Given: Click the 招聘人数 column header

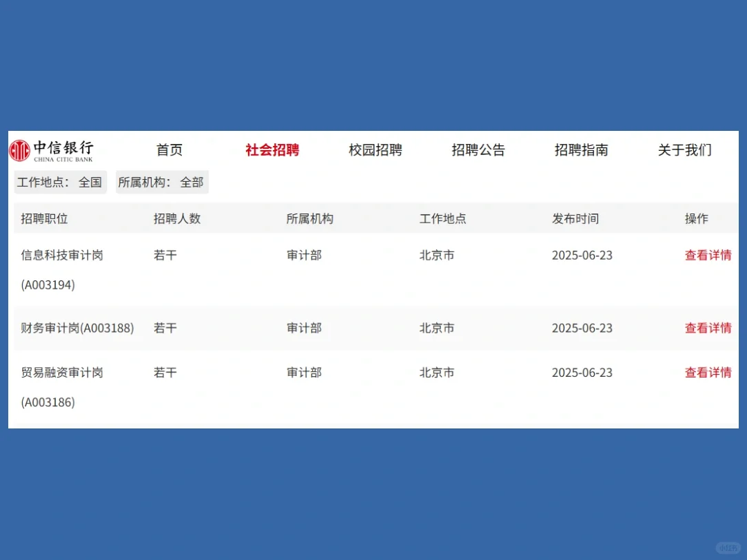Looking at the screenshot, I should tap(177, 218).
